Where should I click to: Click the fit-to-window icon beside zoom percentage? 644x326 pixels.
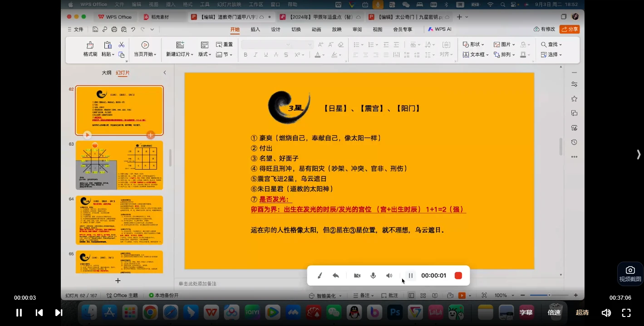(x=484, y=296)
